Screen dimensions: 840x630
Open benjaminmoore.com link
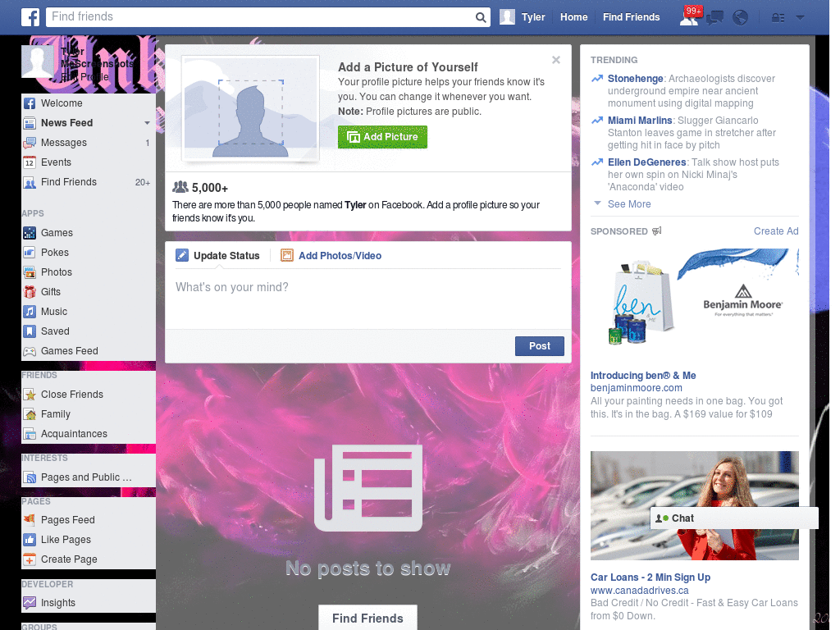click(x=636, y=388)
